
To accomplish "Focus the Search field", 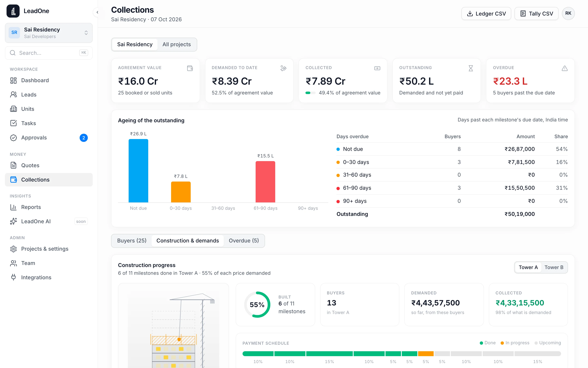I will (49, 53).
